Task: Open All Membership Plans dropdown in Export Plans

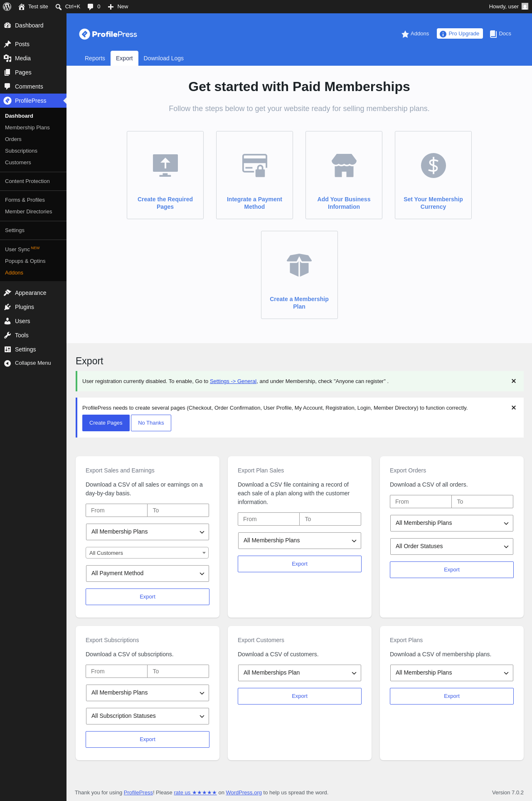Action: [x=452, y=673]
